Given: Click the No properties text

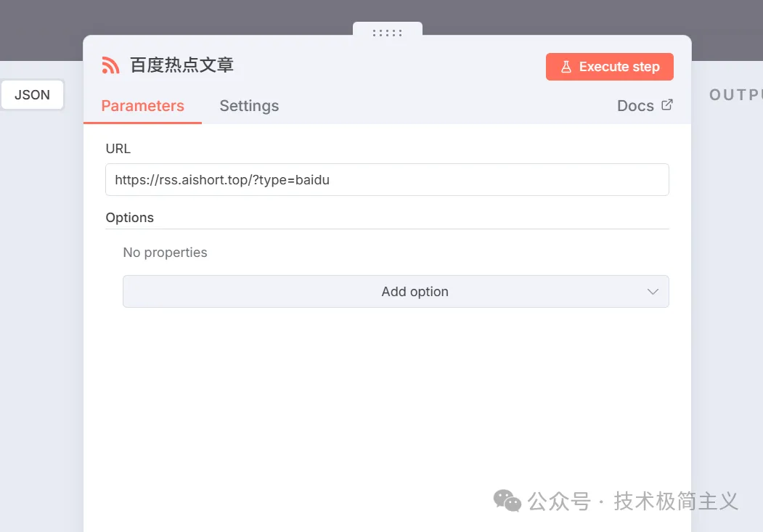Looking at the screenshot, I should coord(165,253).
